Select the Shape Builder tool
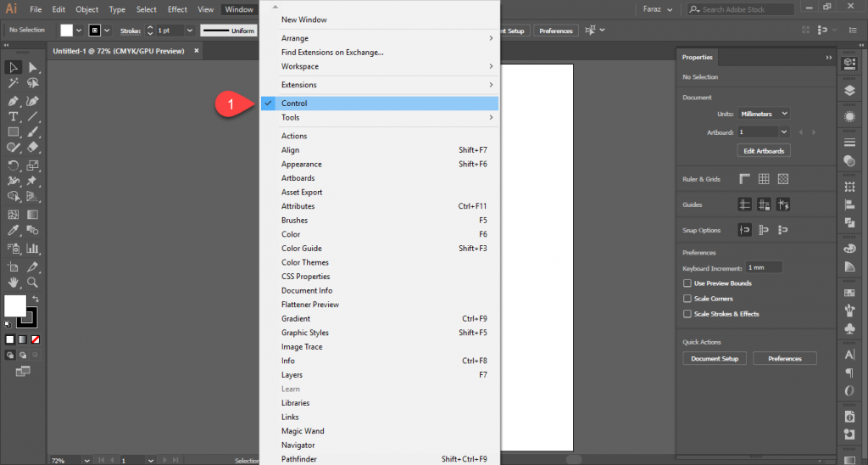 14,197
